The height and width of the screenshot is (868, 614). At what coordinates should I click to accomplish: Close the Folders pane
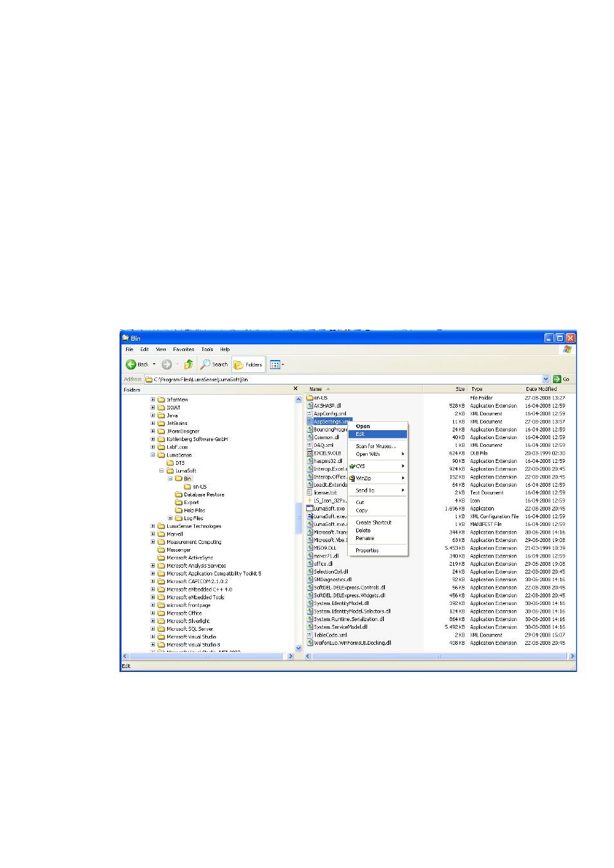pyautogui.click(x=296, y=388)
